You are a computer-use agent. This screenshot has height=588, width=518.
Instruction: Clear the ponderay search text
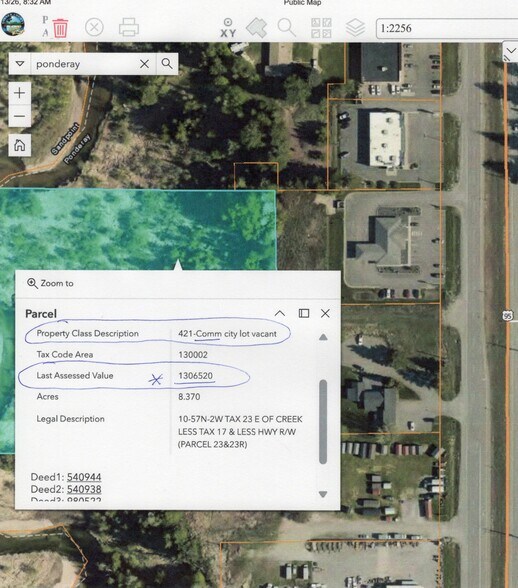[x=144, y=64]
